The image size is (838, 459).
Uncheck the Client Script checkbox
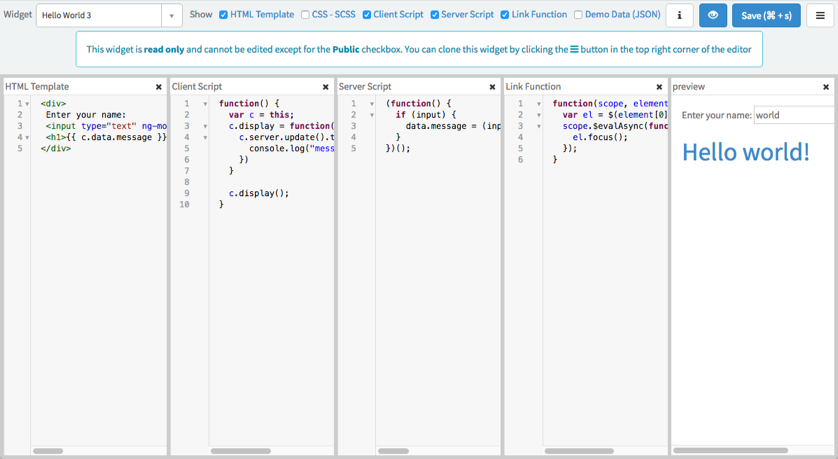pos(367,15)
